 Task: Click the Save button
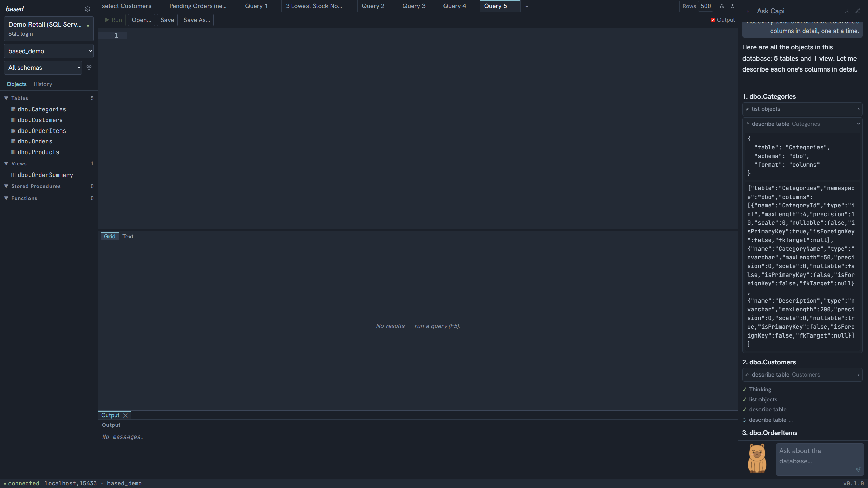click(167, 20)
